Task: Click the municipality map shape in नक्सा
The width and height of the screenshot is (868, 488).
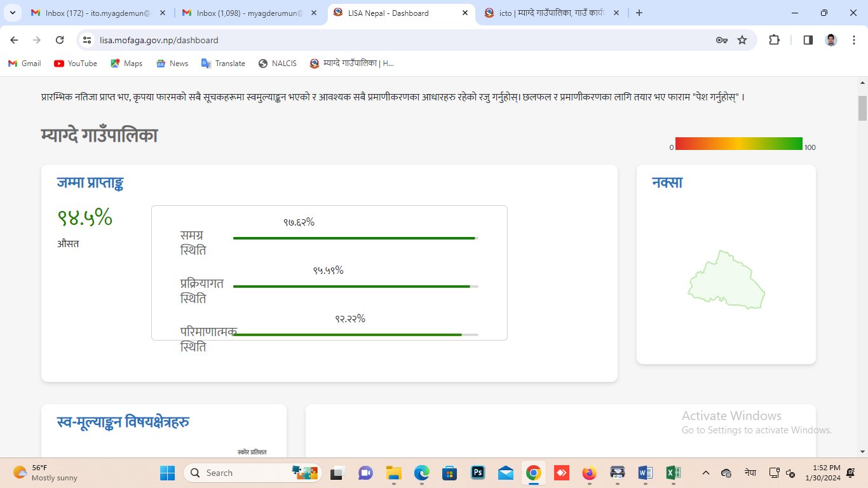Action: [726, 281]
